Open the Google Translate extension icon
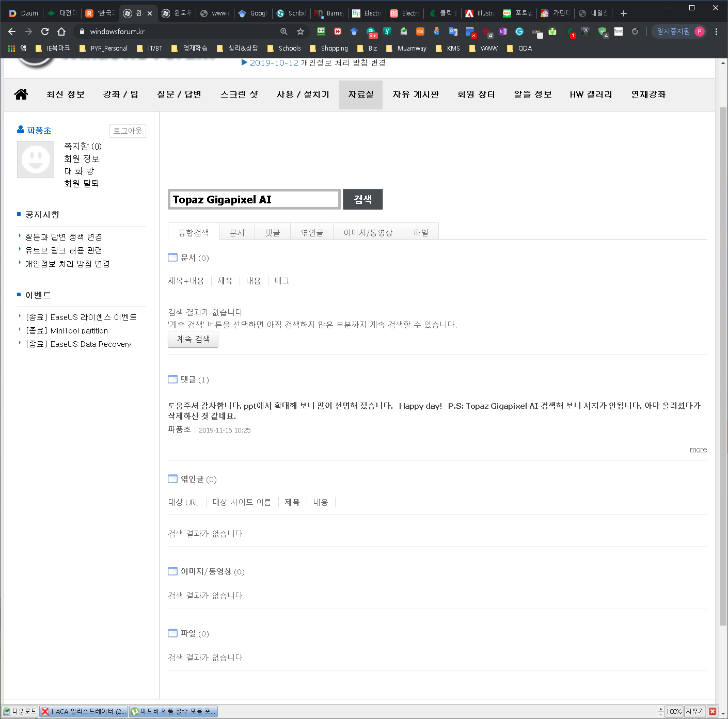The image size is (728, 719). point(453,31)
